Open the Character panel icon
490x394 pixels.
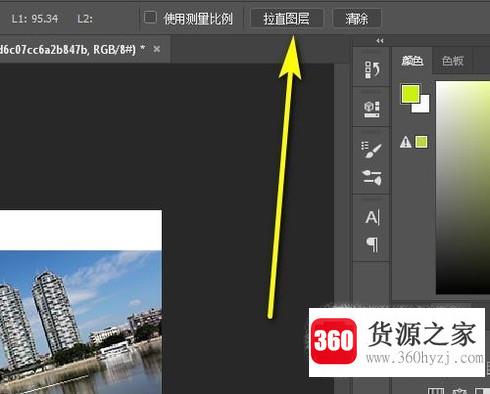pos(372,218)
